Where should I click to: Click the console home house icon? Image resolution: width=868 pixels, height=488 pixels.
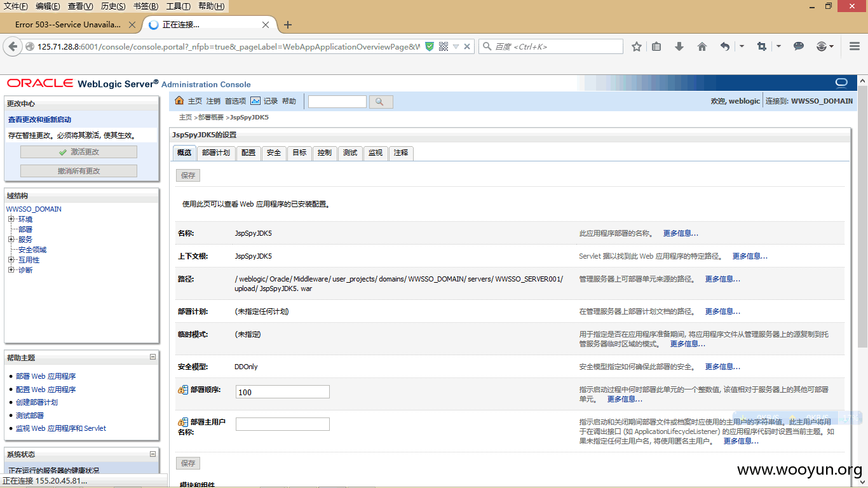tap(179, 100)
